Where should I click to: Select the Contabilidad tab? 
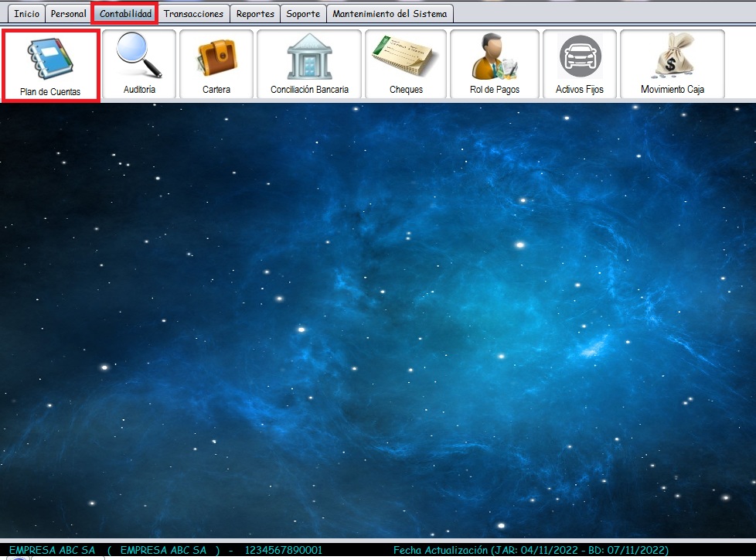(x=125, y=14)
